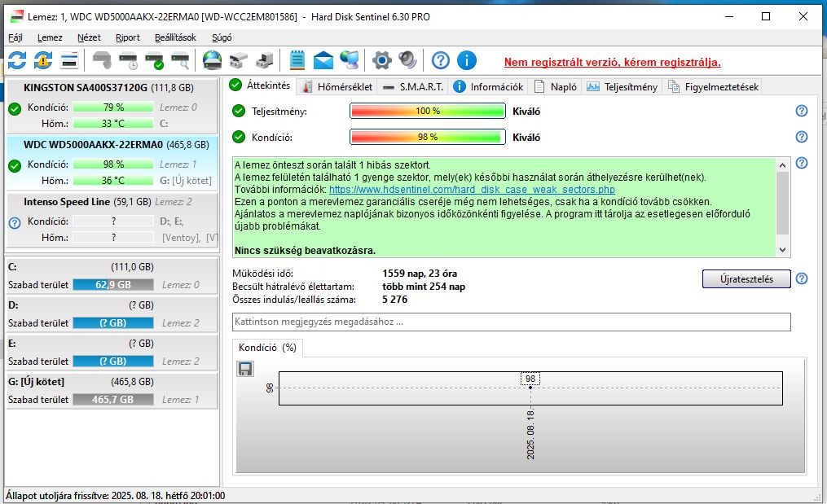Open the Beállítások menu
This screenshot has width=827, height=504.
tap(175, 37)
